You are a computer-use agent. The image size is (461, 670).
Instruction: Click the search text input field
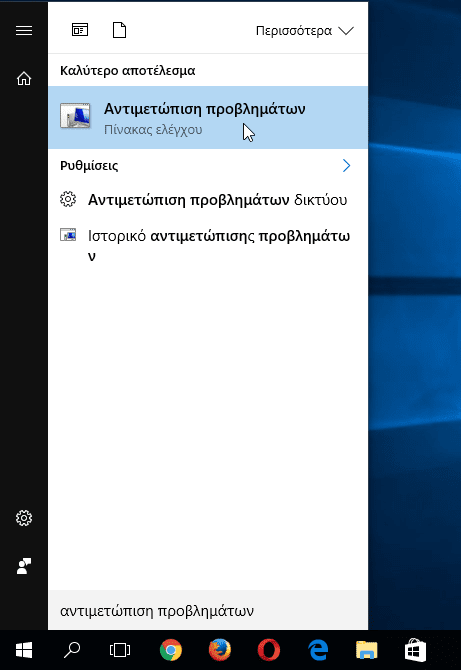click(208, 610)
